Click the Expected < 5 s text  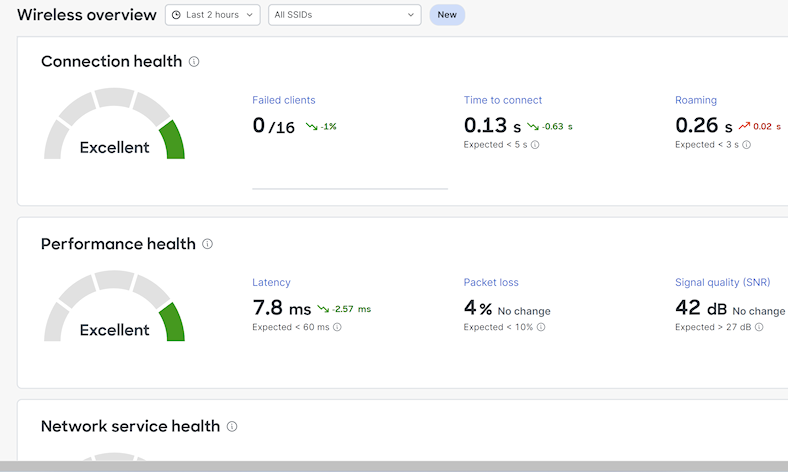(x=496, y=145)
